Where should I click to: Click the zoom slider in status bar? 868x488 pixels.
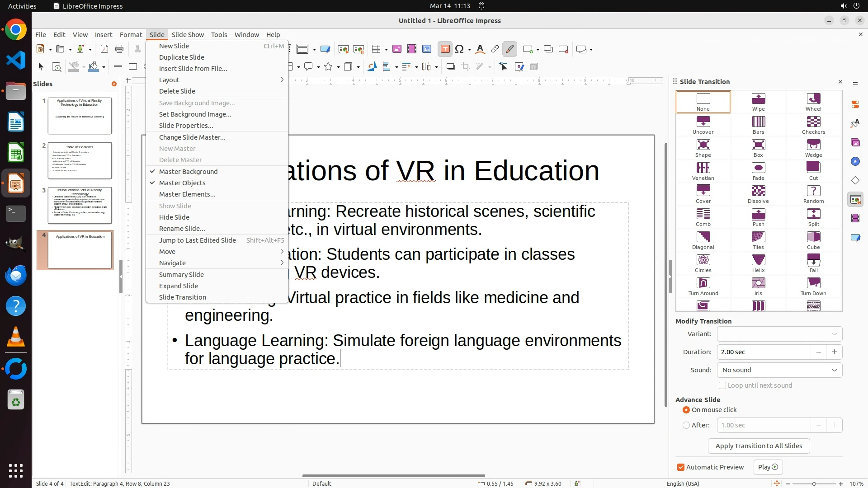(x=814, y=484)
